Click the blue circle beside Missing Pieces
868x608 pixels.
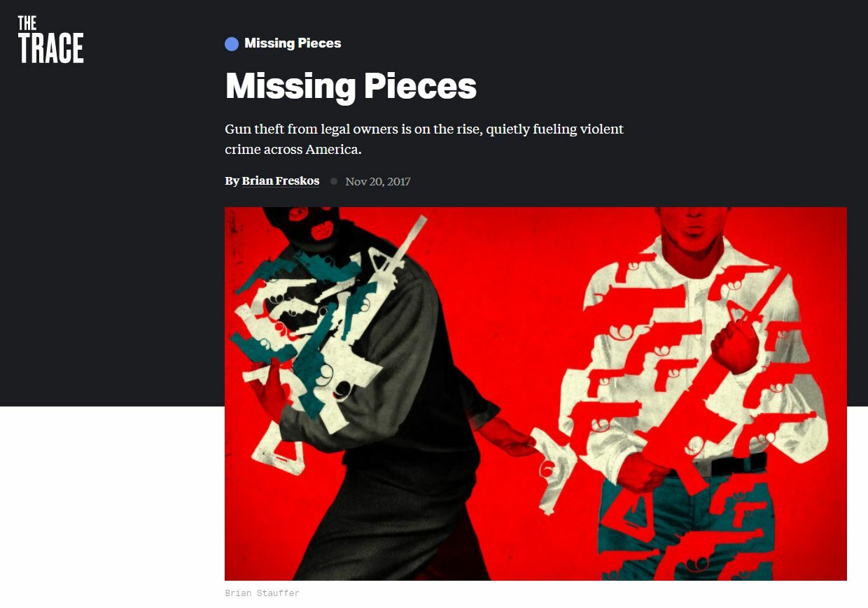click(232, 44)
